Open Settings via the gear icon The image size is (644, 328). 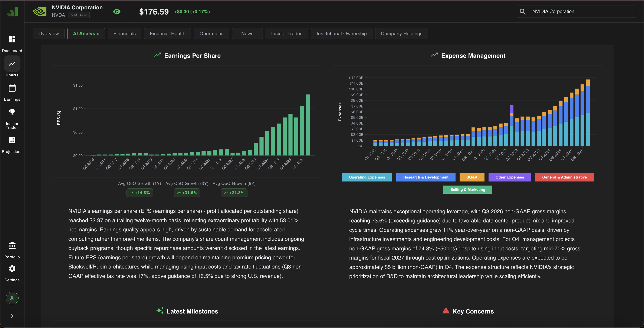pyautogui.click(x=12, y=268)
